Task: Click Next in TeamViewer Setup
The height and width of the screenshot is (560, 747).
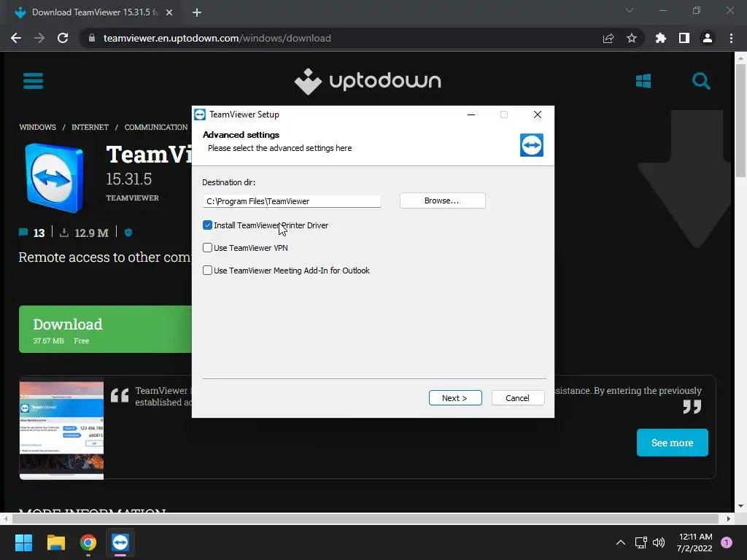Action: tap(455, 398)
